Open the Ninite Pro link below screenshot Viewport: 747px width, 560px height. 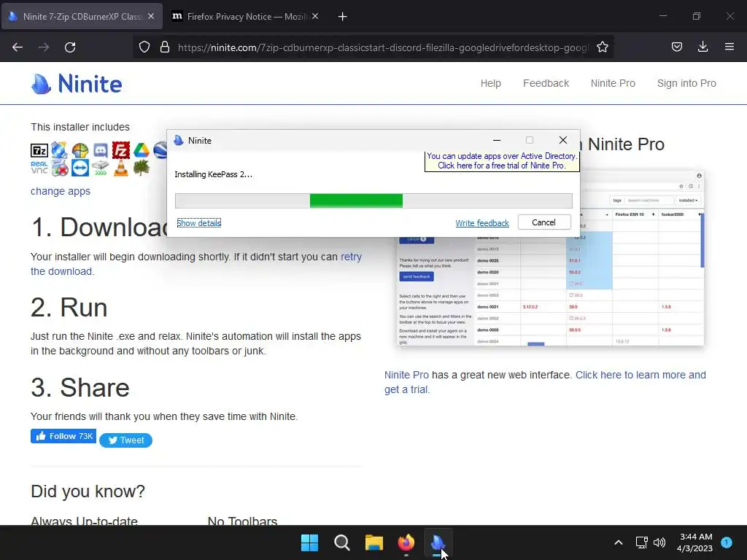pos(406,375)
